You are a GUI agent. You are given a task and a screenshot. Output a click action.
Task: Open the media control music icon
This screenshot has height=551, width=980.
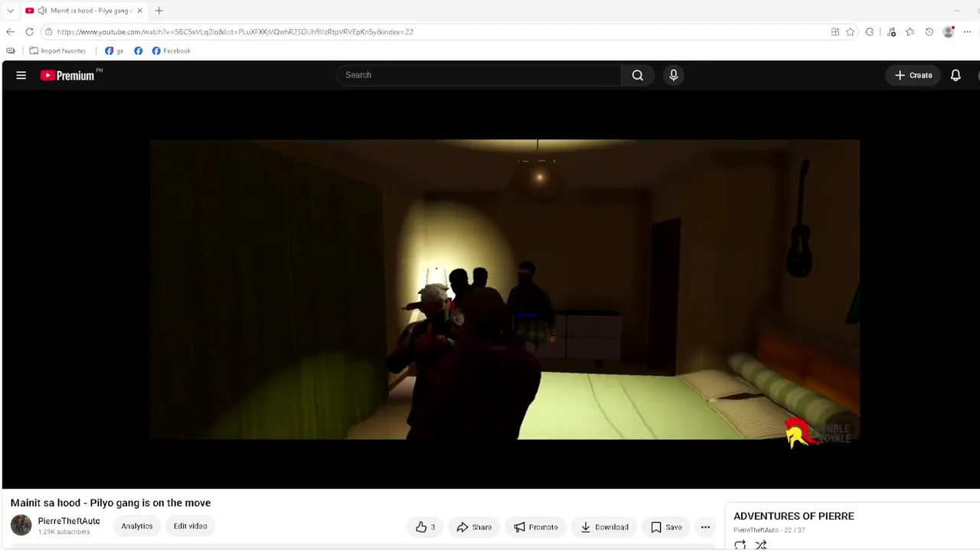click(x=891, y=31)
